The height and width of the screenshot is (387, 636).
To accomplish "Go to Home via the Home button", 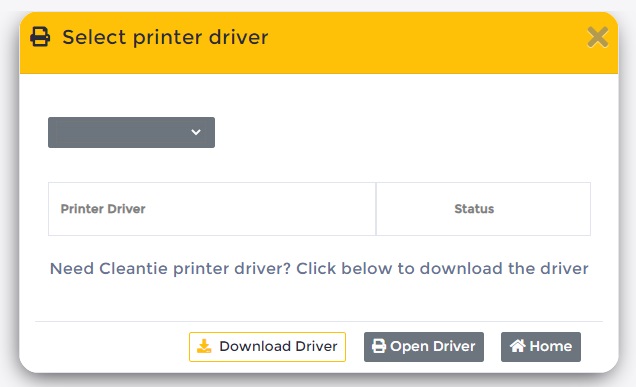I will 541,346.
